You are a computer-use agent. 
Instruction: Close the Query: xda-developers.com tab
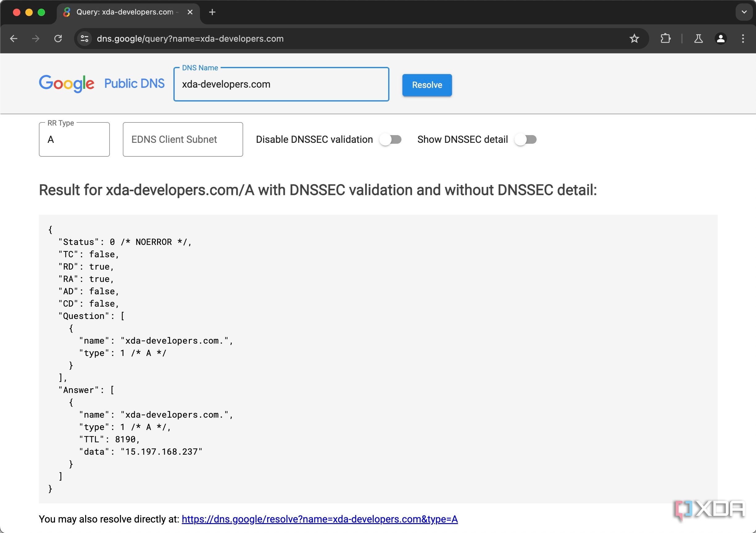click(x=190, y=12)
